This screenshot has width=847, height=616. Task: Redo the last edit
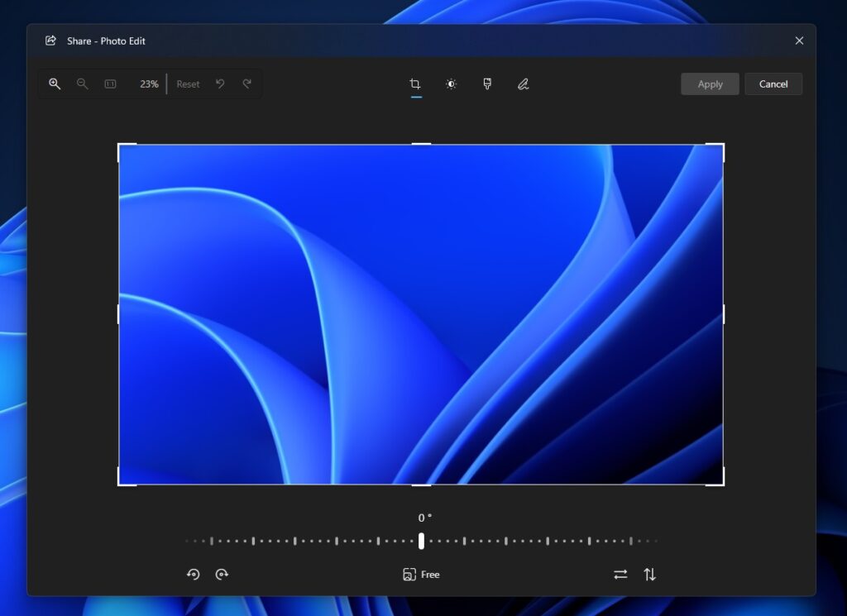[x=247, y=84]
